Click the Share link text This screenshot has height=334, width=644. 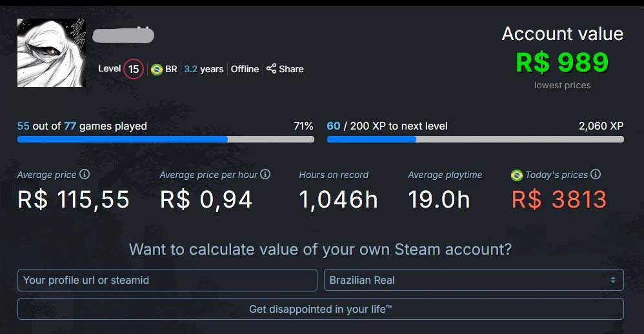click(x=291, y=69)
